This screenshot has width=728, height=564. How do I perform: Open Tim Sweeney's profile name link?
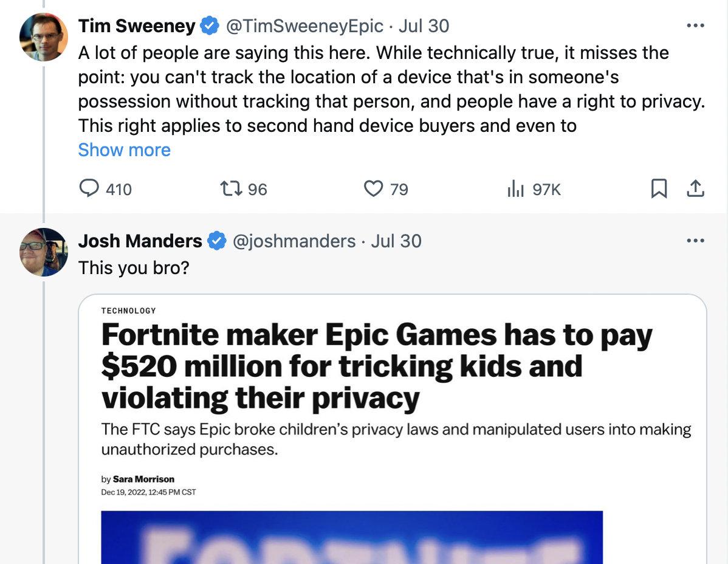click(x=137, y=26)
